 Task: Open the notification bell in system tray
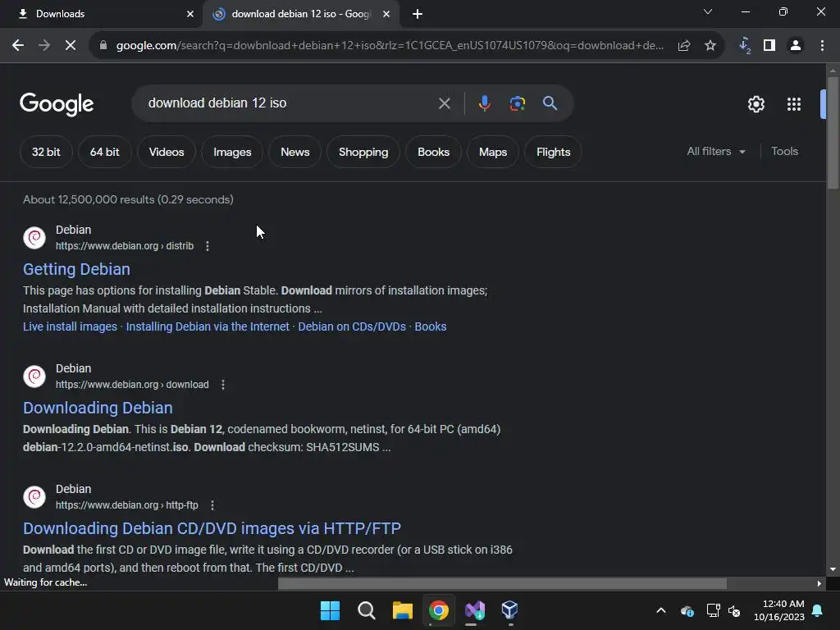[x=818, y=610]
